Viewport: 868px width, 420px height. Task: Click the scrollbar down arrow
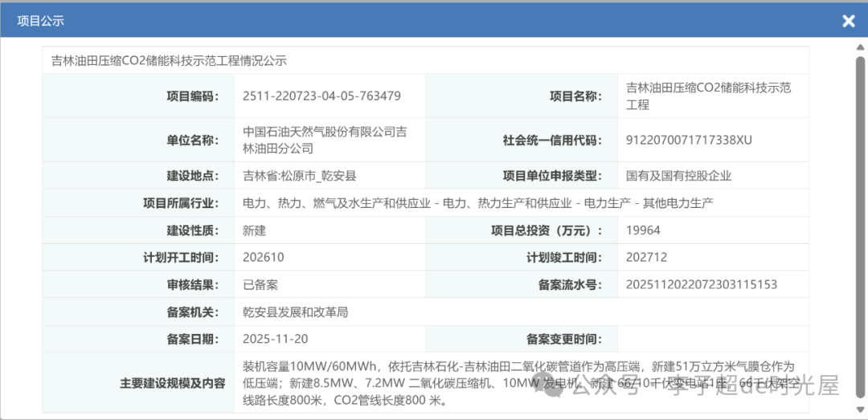coord(860,413)
